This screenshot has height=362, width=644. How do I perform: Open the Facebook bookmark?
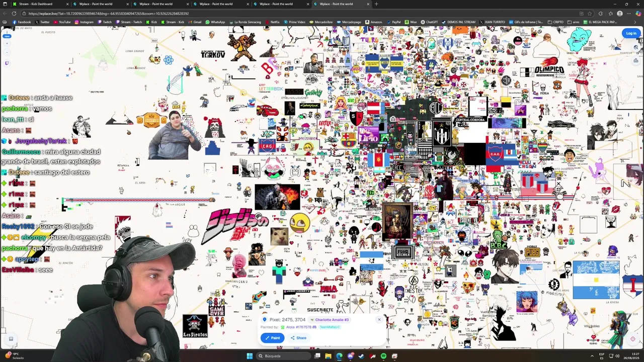[22, 22]
